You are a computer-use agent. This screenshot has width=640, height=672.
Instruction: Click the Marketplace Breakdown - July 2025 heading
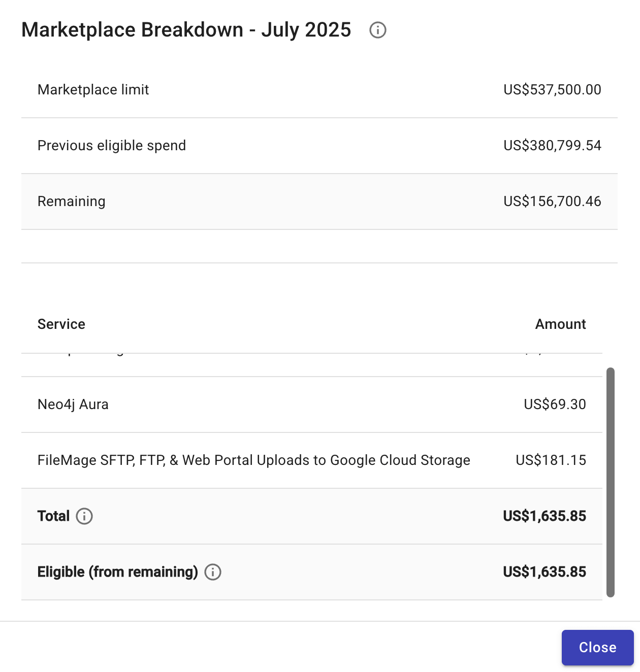click(x=186, y=30)
